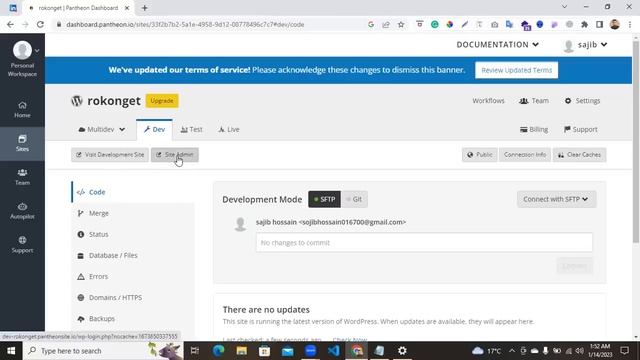Click the WordPress logo beside rokonget
This screenshot has height=360, width=640.
pos(77,100)
